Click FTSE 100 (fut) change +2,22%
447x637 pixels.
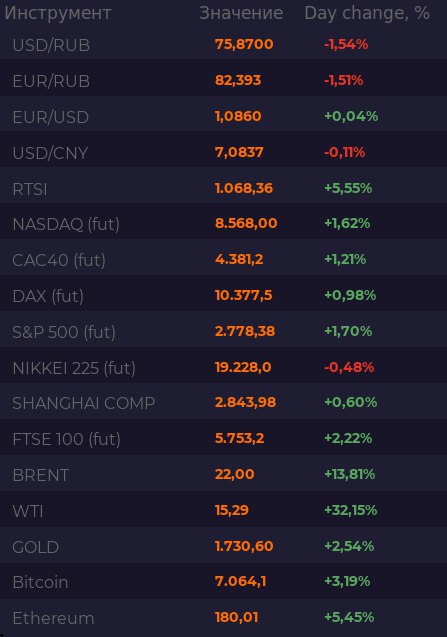[x=348, y=438]
